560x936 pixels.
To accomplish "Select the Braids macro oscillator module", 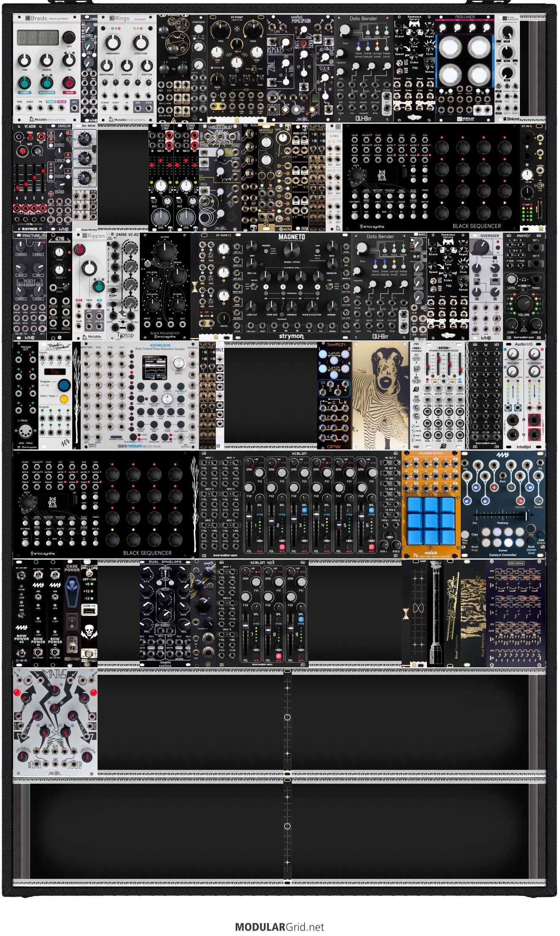I will (46, 68).
